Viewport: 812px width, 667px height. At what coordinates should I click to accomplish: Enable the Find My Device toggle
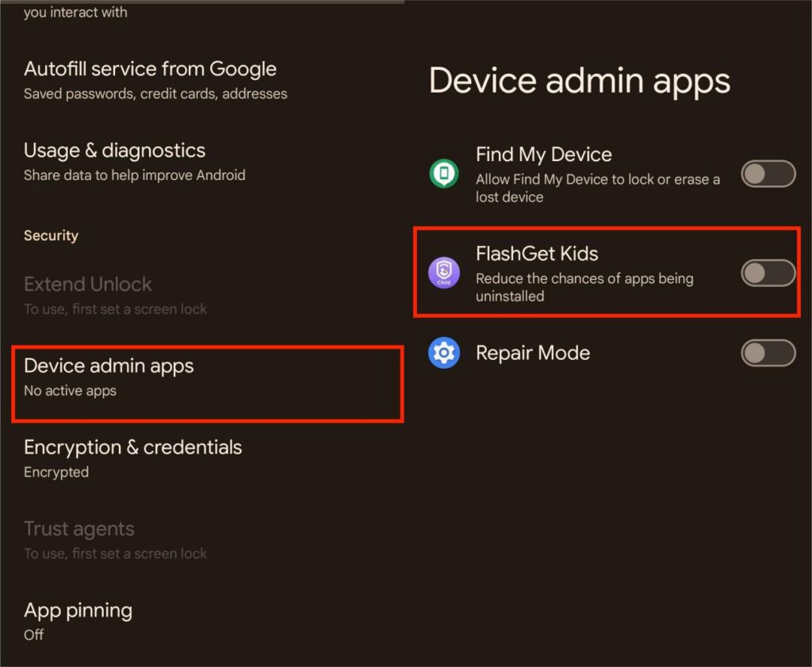click(x=768, y=174)
